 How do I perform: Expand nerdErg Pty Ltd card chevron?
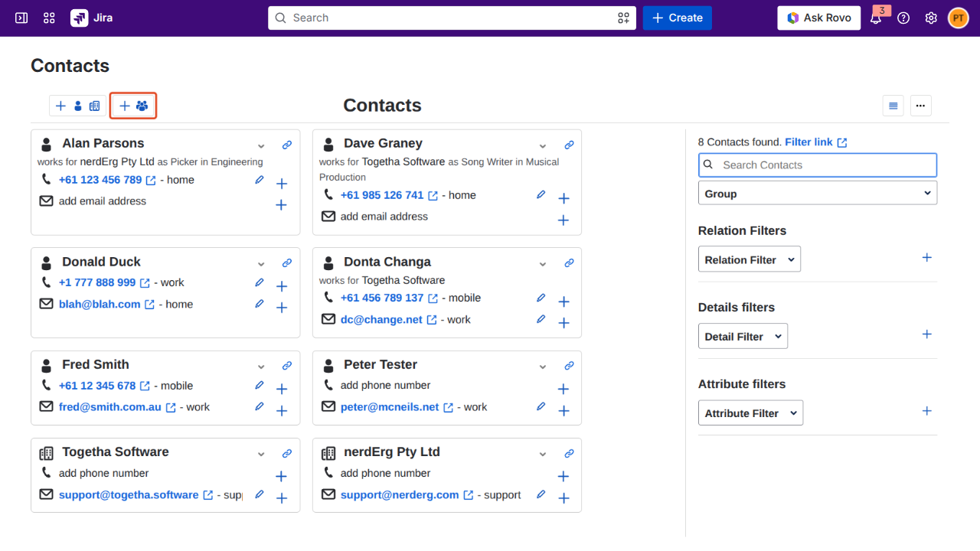[543, 455]
